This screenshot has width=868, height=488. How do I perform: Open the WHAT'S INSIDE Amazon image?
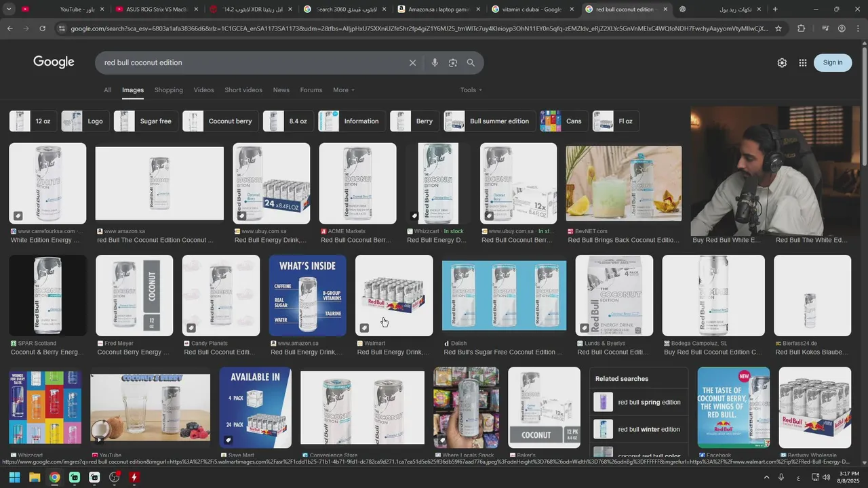tap(307, 296)
